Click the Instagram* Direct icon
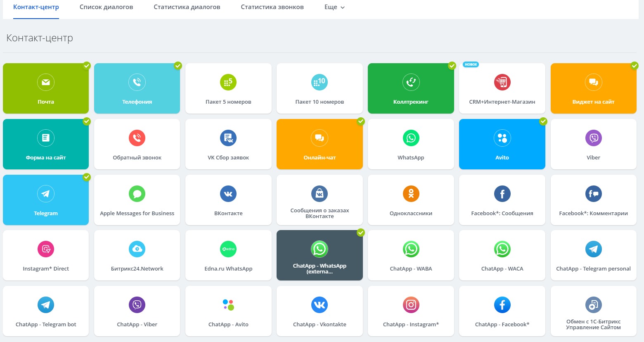 click(x=46, y=249)
